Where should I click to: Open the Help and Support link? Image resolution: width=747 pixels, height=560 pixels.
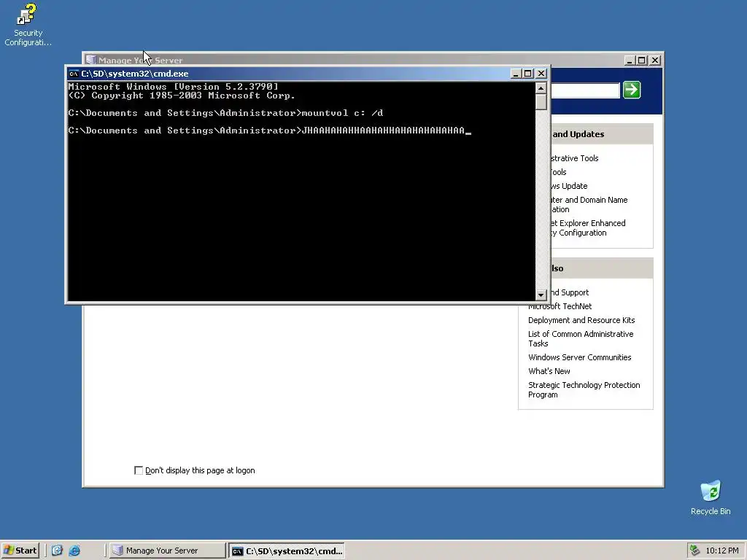570,292
